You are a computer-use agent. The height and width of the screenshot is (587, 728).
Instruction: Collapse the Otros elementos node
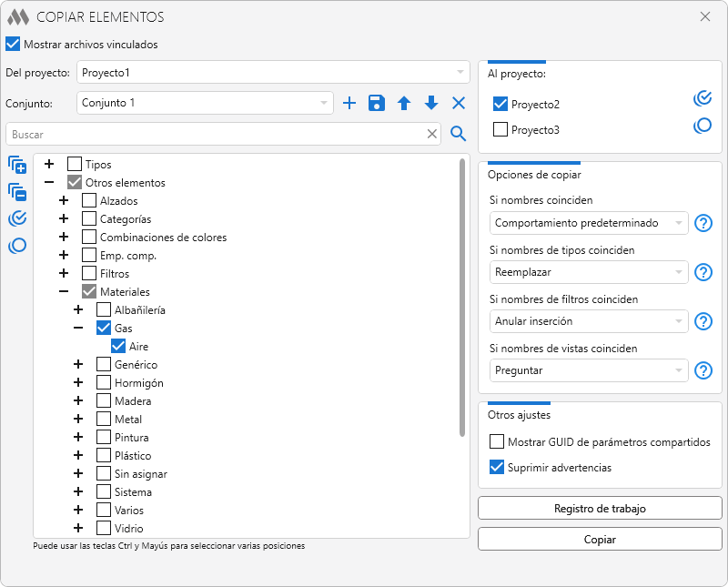(x=49, y=182)
